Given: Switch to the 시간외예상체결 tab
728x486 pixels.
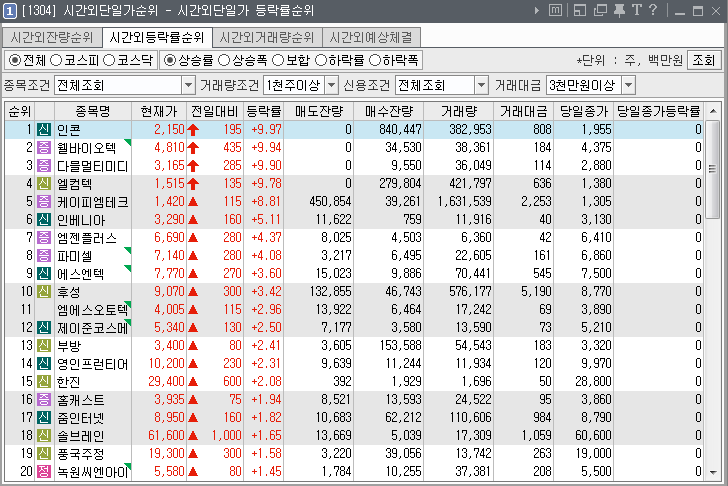Looking at the screenshot, I should point(371,38).
